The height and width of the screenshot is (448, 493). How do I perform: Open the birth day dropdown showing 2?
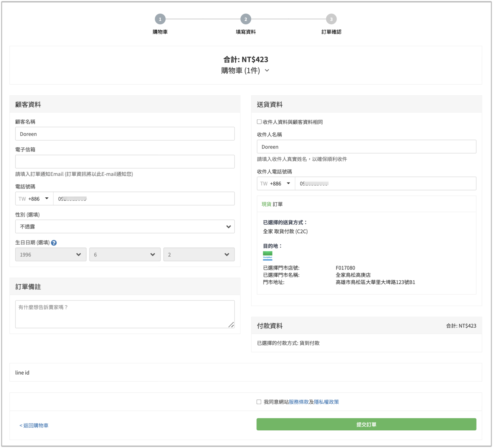pyautogui.click(x=199, y=254)
